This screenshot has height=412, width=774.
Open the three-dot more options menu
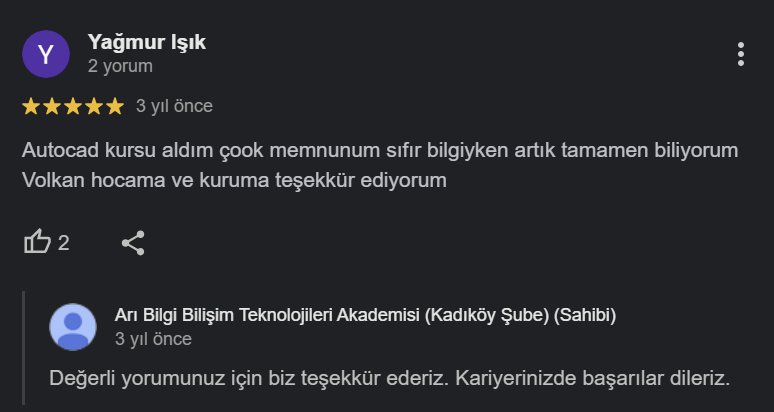[740, 54]
